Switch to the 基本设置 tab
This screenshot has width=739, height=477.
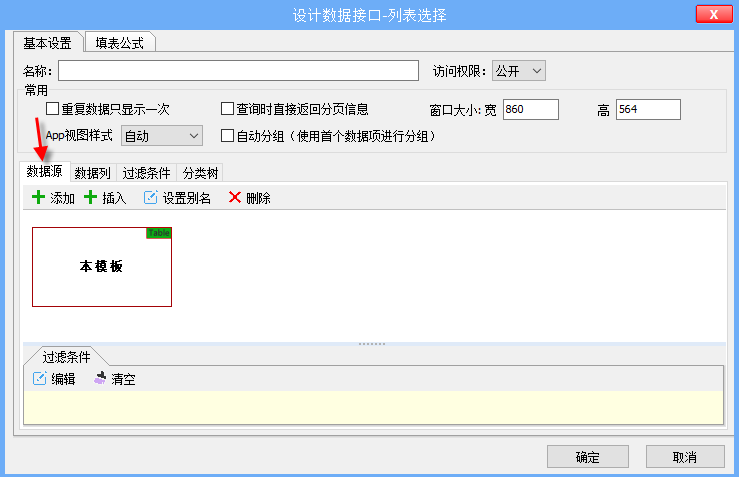(48, 43)
